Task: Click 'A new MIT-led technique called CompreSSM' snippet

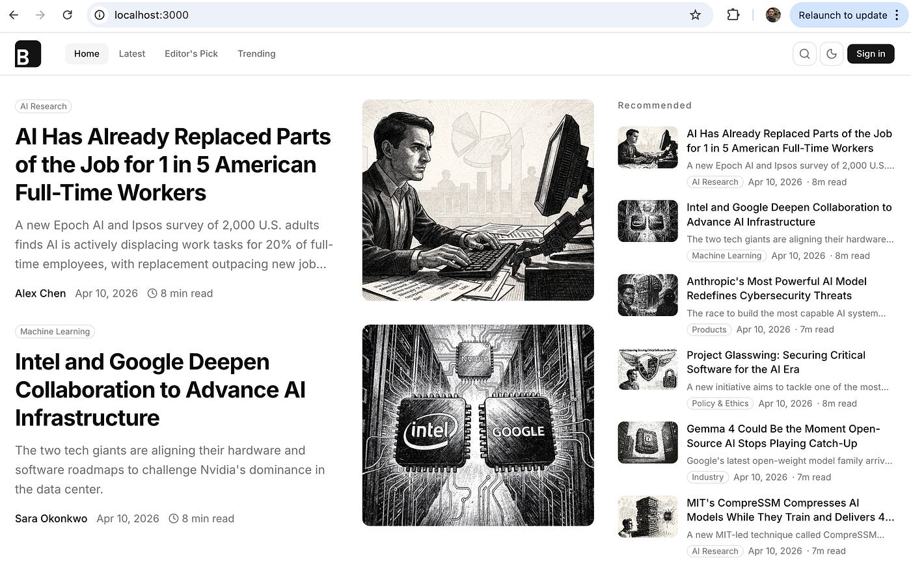Action: point(785,535)
